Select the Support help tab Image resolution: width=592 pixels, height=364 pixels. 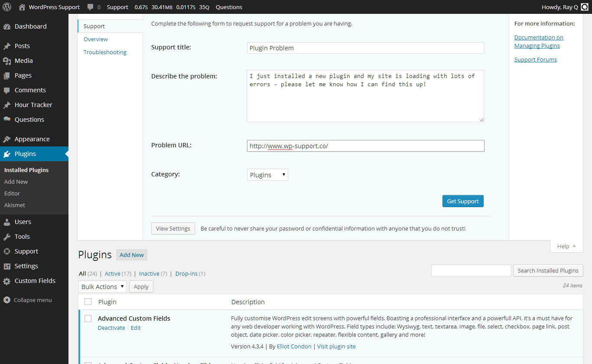coord(110,26)
